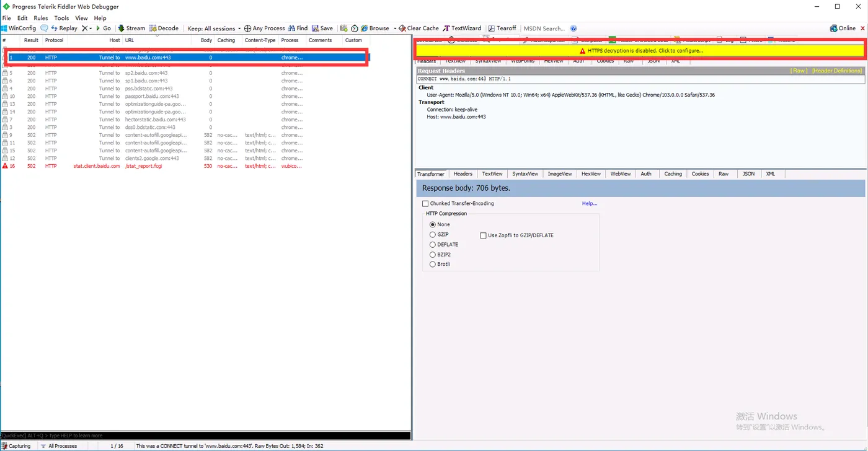Image resolution: width=868 pixels, height=451 pixels.
Task: Open the Browse dropdown arrow
Action: click(395, 28)
